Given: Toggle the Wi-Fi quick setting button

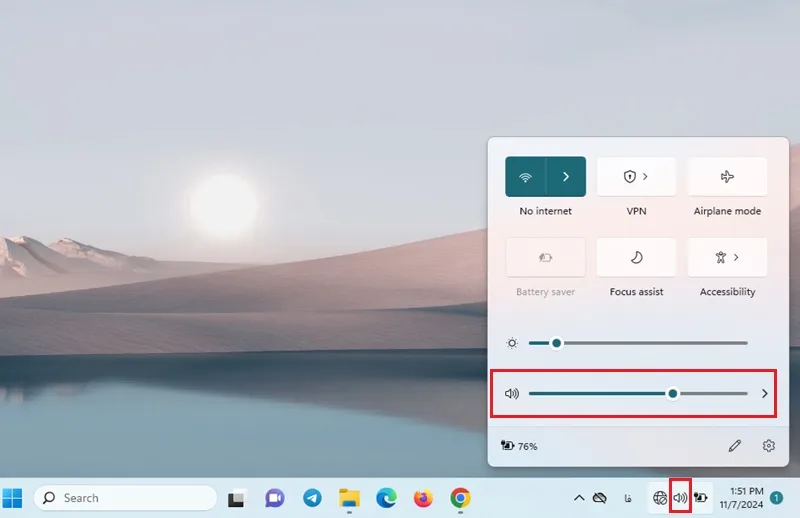Looking at the screenshot, I should tap(526, 177).
